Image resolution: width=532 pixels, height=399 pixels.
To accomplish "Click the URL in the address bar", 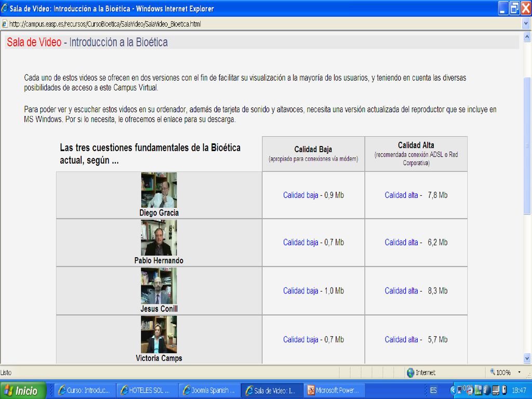I will pos(105,24).
